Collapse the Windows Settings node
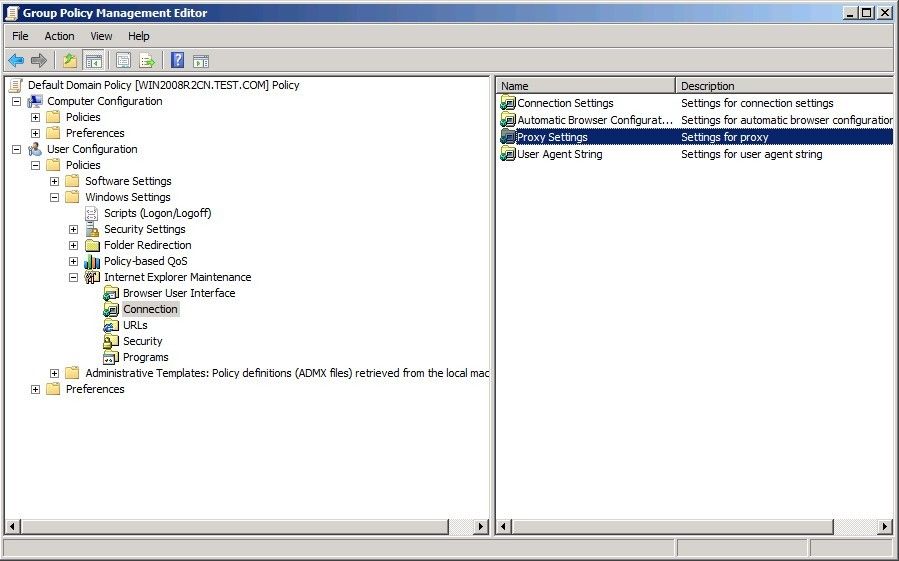 pos(54,197)
